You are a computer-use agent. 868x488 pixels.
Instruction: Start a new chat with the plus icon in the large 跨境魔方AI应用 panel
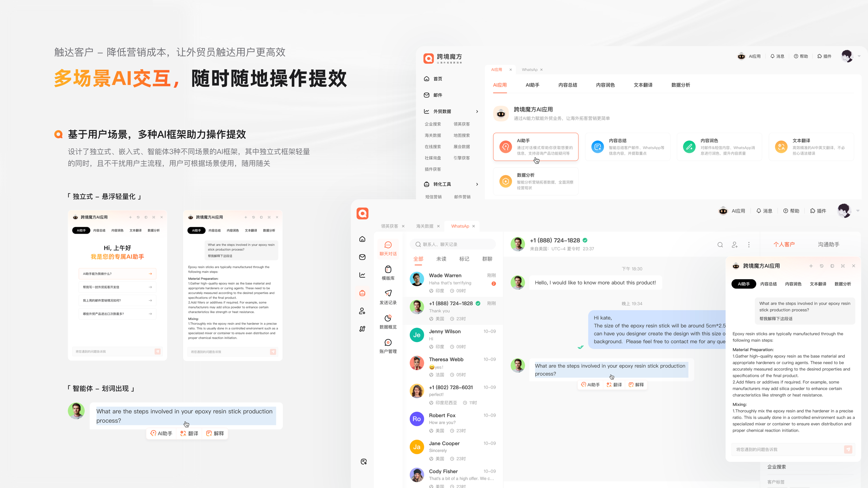[x=811, y=266]
